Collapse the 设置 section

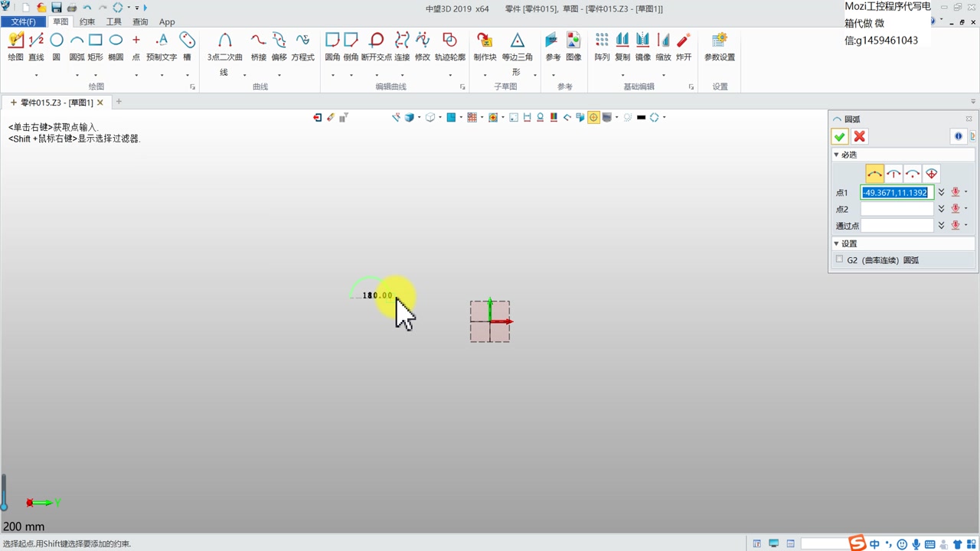pos(836,243)
